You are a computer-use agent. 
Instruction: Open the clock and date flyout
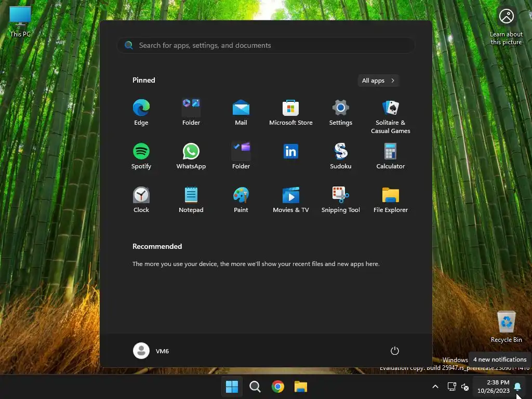[494, 387]
